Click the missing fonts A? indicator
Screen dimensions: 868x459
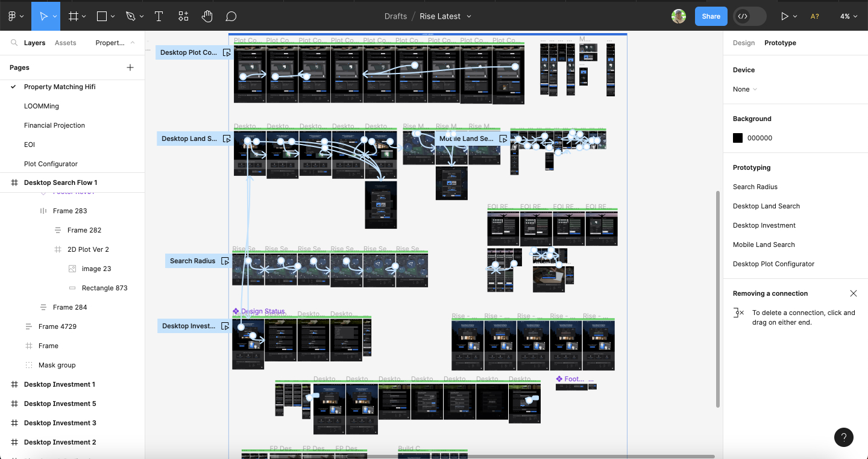pos(814,16)
